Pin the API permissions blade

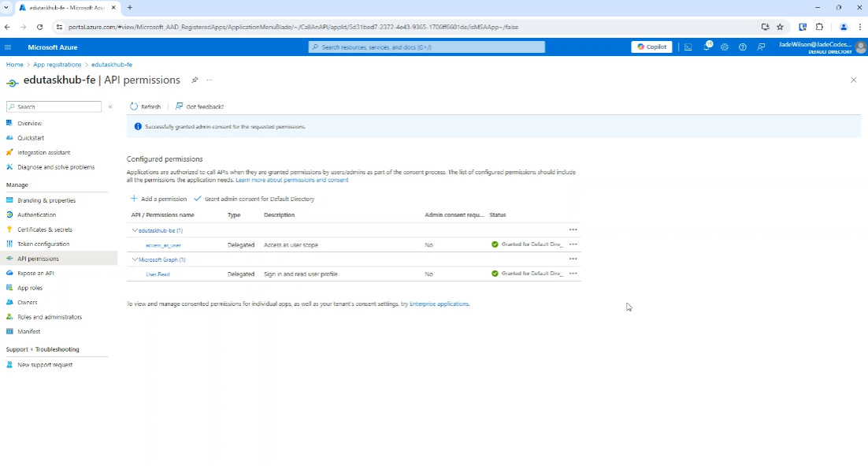[195, 80]
